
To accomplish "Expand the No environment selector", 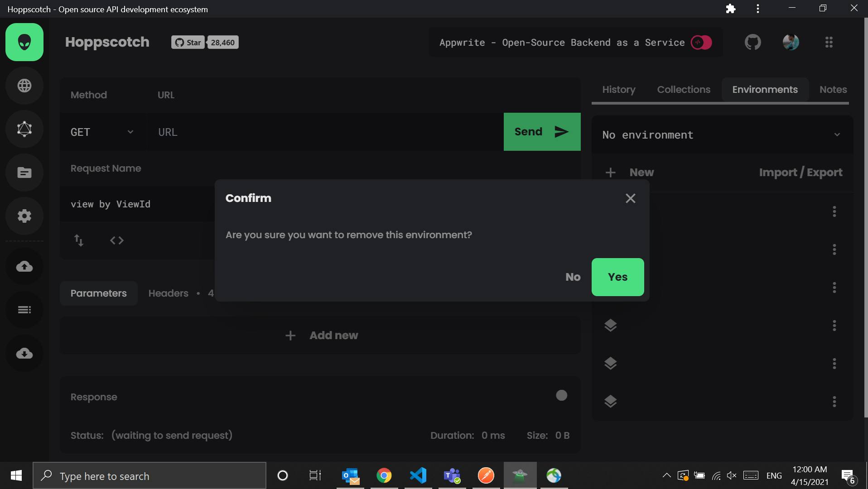I will tap(722, 135).
